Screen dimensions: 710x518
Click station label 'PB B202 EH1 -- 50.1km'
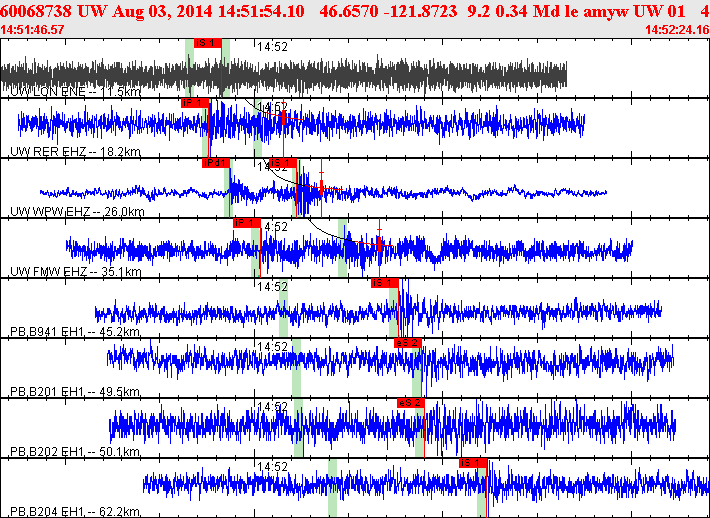(x=75, y=452)
